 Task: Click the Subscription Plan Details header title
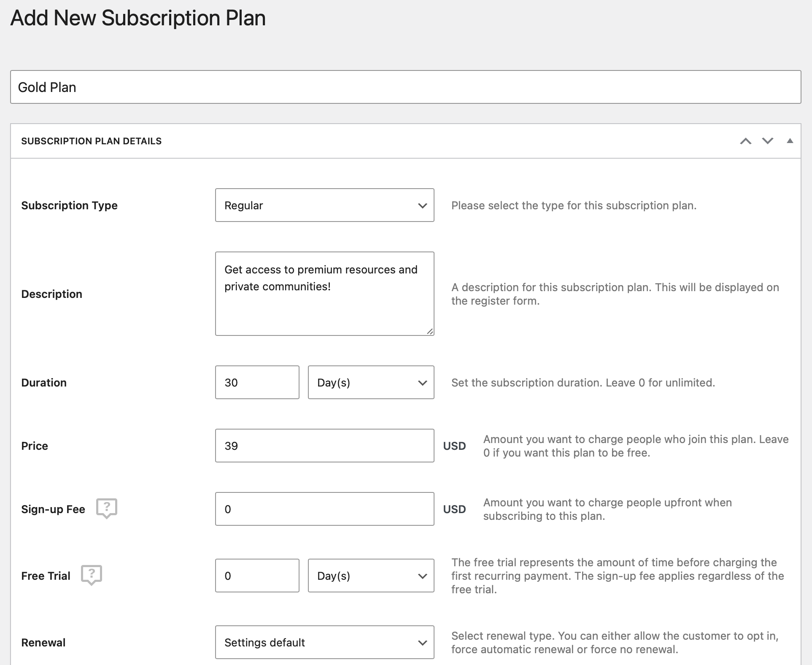[92, 141]
